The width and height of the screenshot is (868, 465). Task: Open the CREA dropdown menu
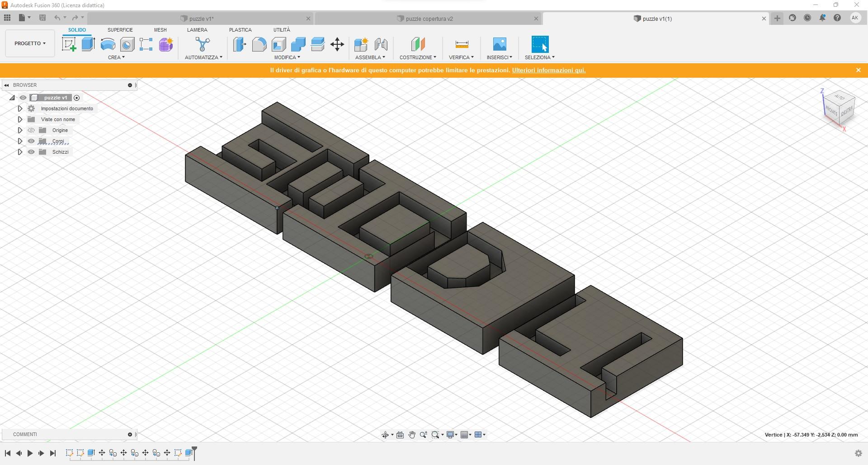(x=116, y=57)
